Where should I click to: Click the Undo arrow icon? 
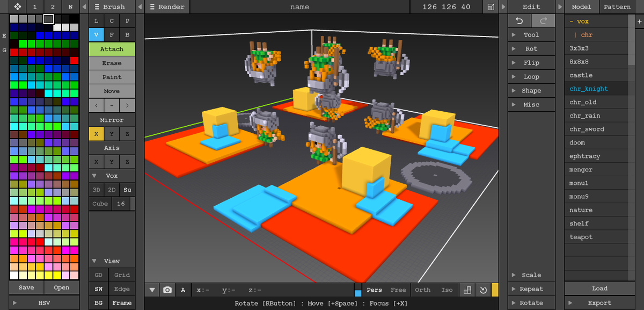tap(518, 20)
